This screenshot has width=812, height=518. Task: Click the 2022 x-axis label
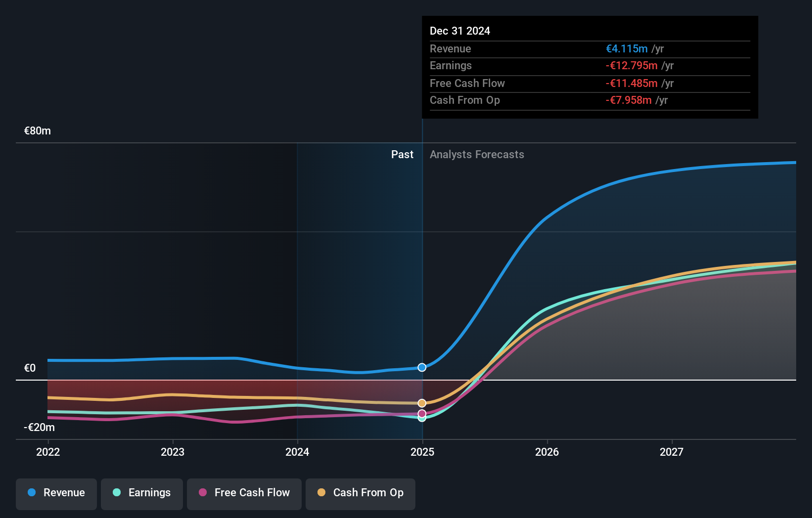pos(48,452)
